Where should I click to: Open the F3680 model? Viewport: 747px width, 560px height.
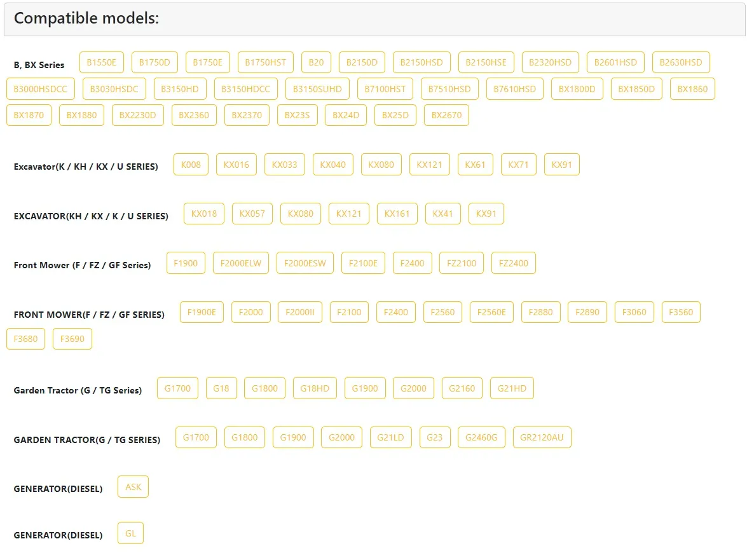25,339
